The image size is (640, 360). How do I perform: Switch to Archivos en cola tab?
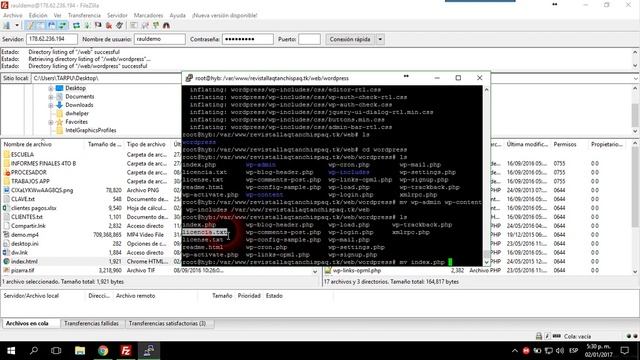27,323
